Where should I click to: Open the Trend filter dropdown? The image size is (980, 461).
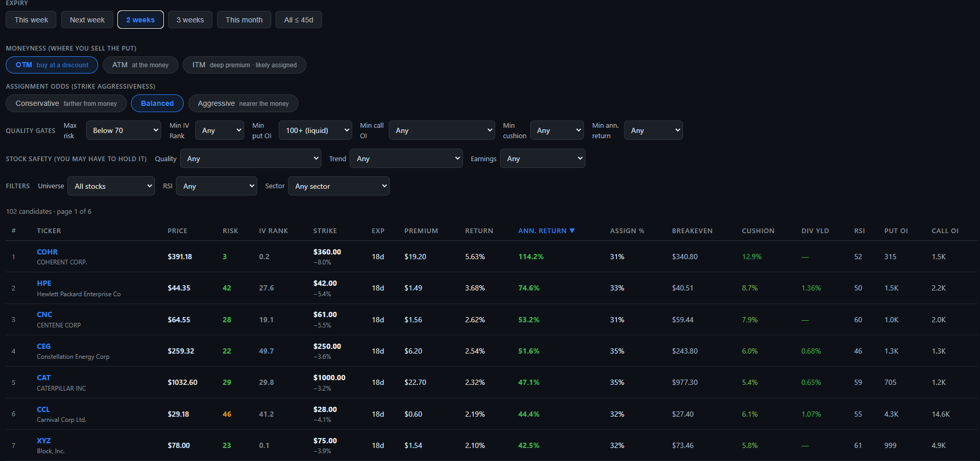406,159
